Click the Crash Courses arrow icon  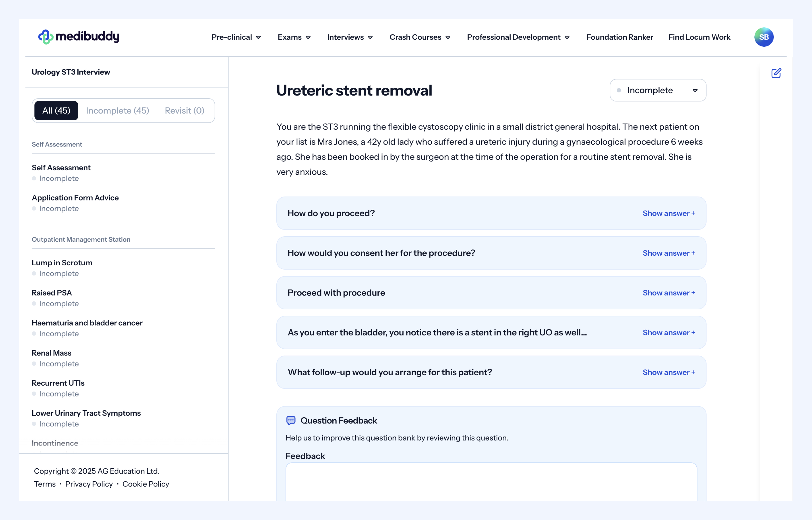(448, 37)
